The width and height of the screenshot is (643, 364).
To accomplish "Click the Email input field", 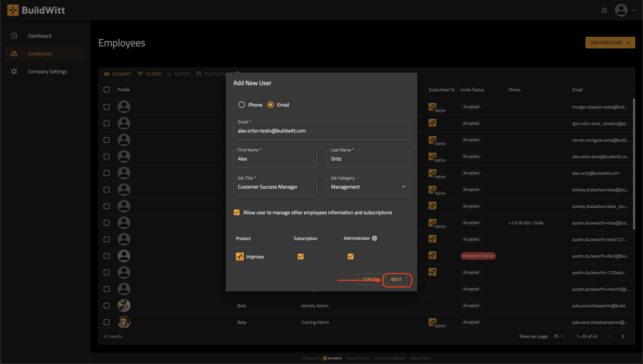I will tap(321, 131).
